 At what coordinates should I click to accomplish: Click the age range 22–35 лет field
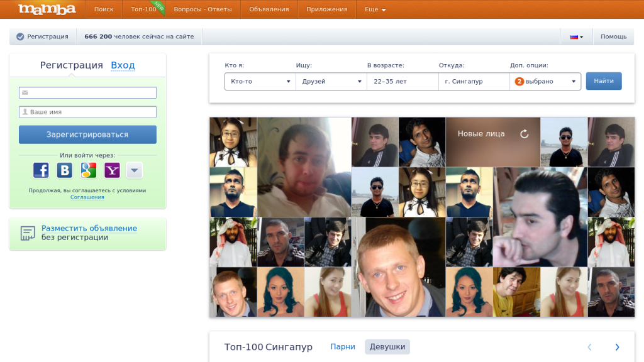pyautogui.click(x=402, y=81)
